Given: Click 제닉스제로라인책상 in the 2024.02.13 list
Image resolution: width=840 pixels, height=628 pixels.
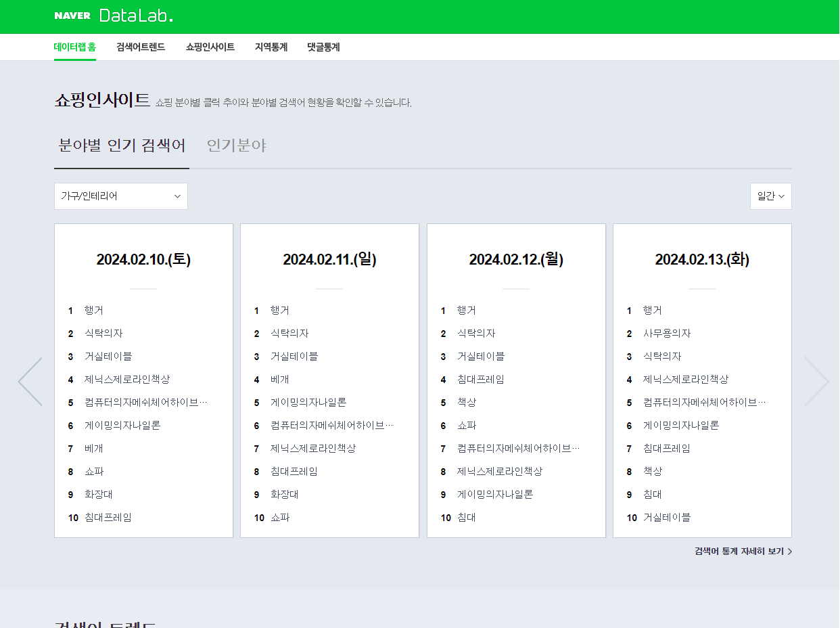Looking at the screenshot, I should pyautogui.click(x=686, y=380).
